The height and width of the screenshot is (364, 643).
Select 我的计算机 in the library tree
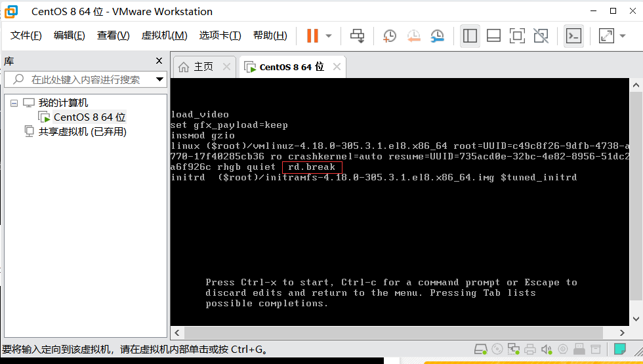[63, 102]
